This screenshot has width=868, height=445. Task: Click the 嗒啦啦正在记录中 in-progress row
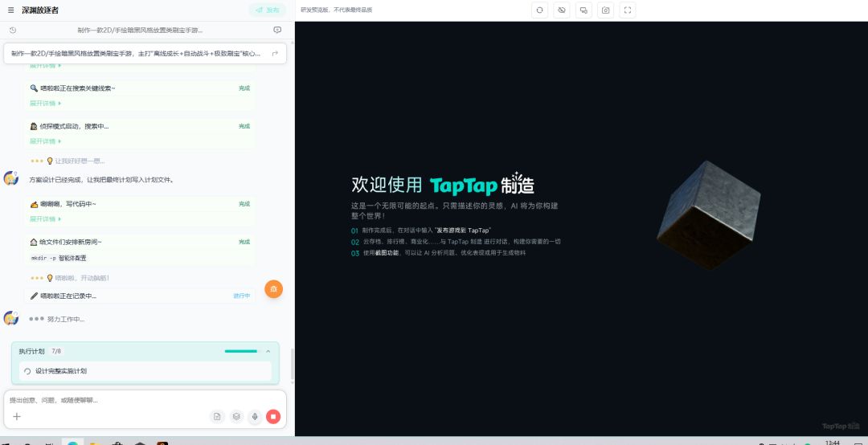[x=140, y=296]
